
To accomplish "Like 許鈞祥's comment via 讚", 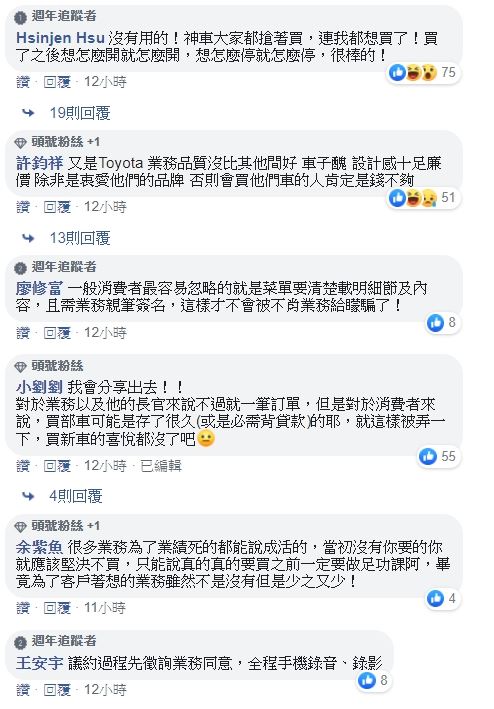I will (x=23, y=207).
